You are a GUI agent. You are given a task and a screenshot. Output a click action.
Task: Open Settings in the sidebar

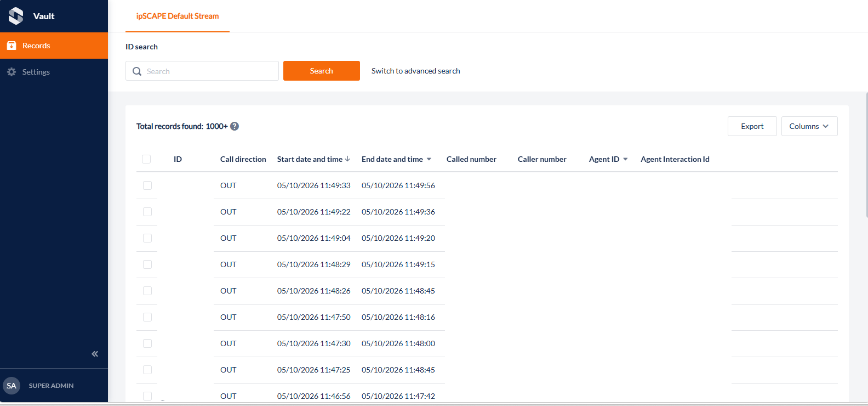(x=54, y=72)
